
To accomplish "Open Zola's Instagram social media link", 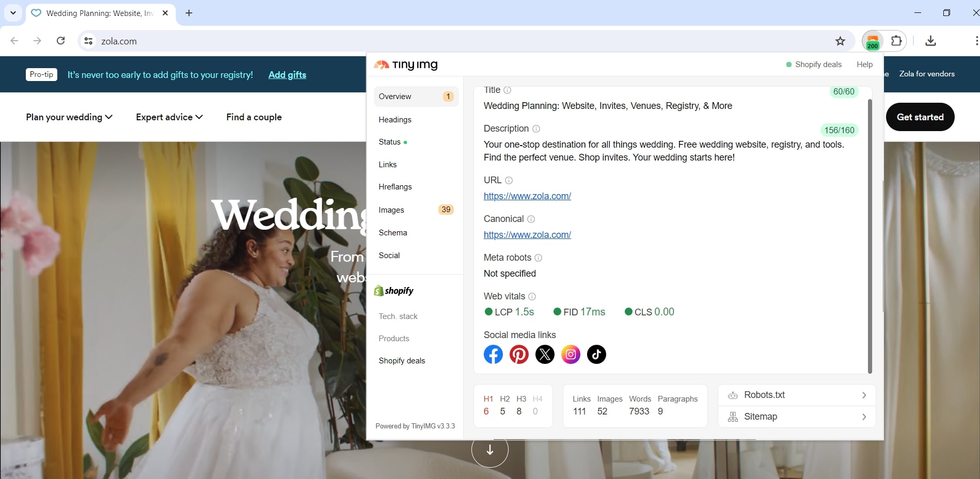I will [x=571, y=354].
